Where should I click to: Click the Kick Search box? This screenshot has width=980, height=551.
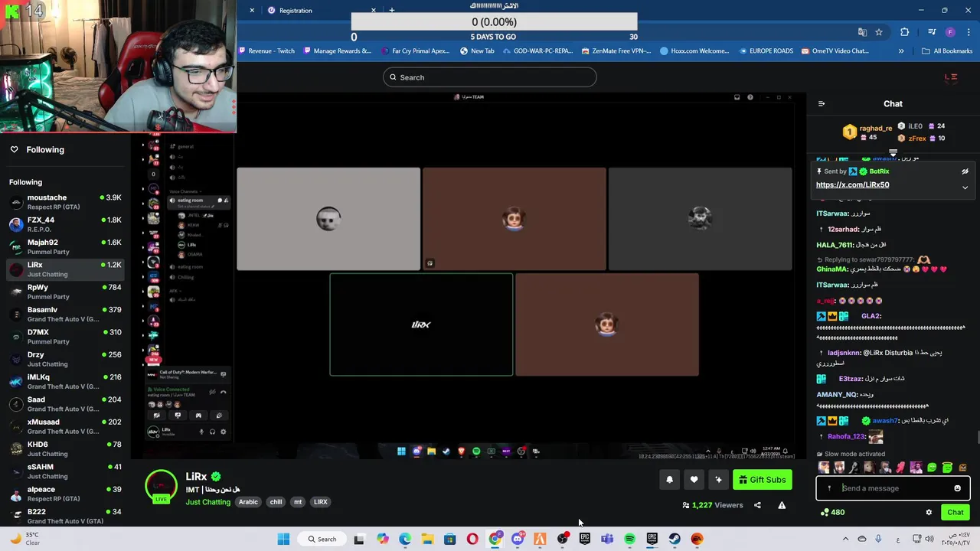point(490,77)
